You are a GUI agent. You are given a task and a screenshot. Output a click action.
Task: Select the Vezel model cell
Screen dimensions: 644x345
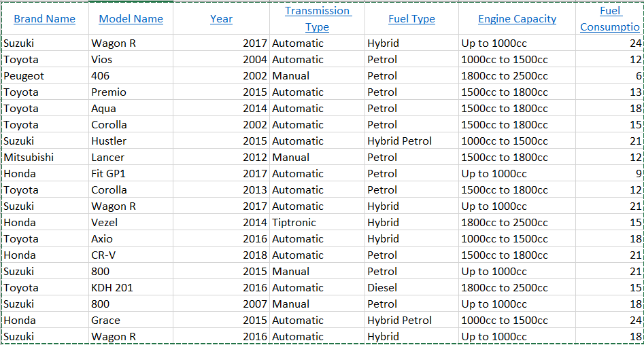(131, 222)
